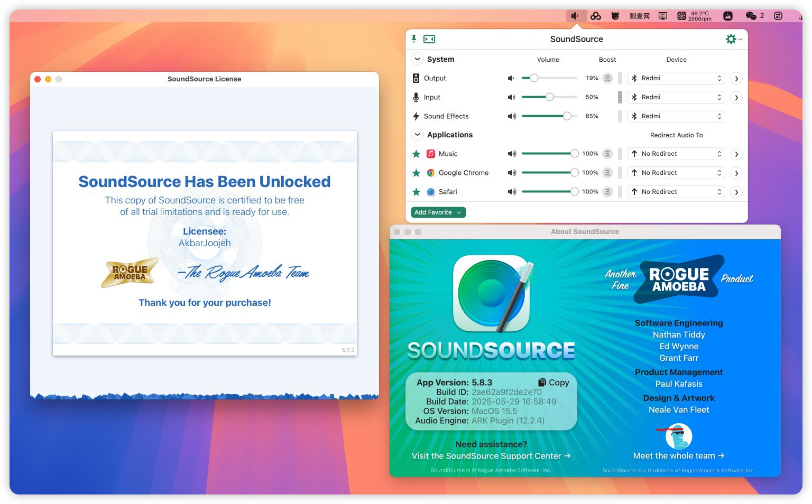The image size is (812, 504).
Task: Click the Sound Effects lightning bolt icon
Action: [x=416, y=116]
